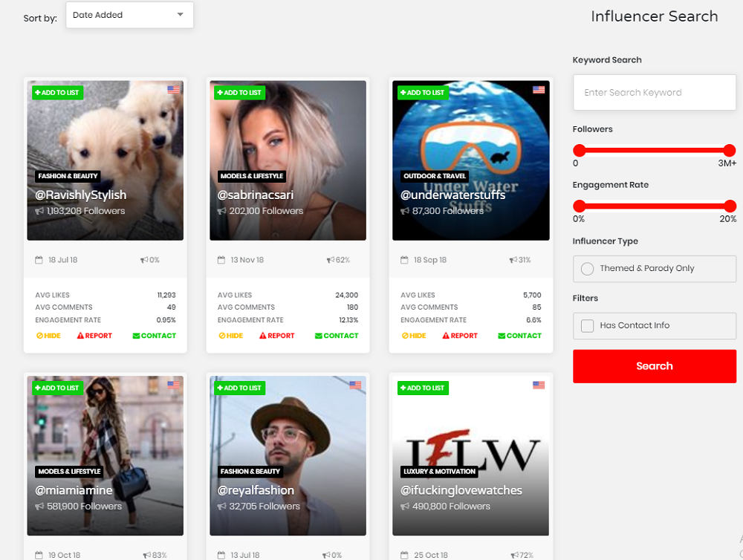This screenshot has height=560, width=743.
Task: Select Themed & Parody Only radio option
Action: pos(587,269)
